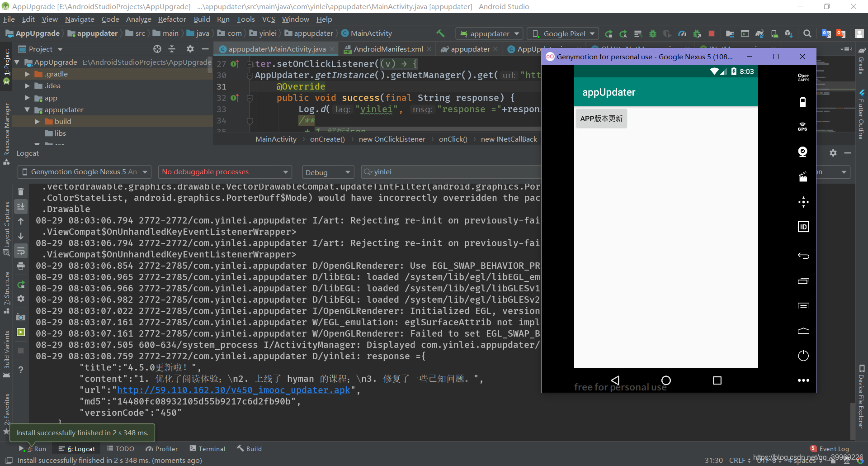Stop the running app
Screen dimensions: 868x466
(712, 33)
